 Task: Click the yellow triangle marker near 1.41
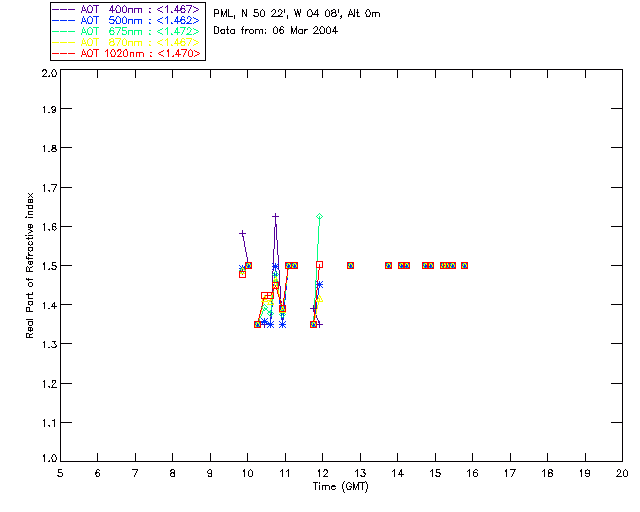[320, 299]
